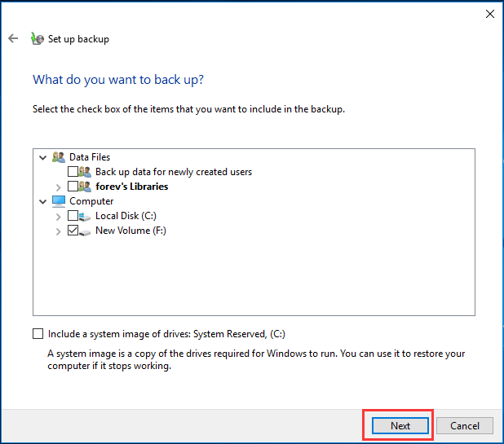Viewport: 504px width, 444px height.
Task: Enable backup for newly created users checkbox
Action: (x=73, y=172)
